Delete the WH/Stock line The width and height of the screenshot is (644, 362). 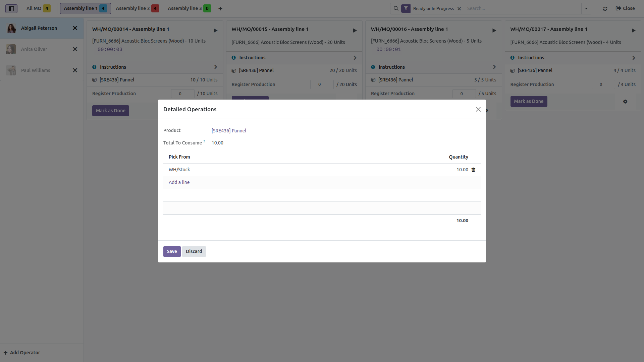pyautogui.click(x=474, y=170)
